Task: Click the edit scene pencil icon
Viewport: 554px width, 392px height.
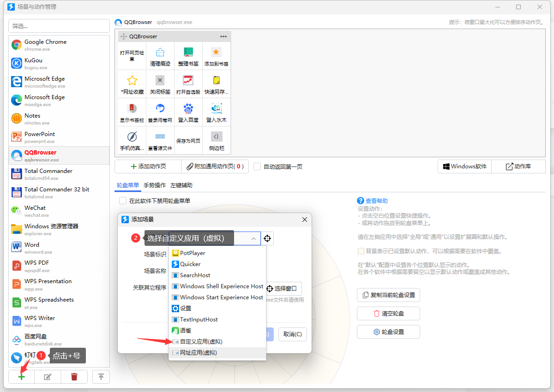Action: pyautogui.click(x=48, y=377)
